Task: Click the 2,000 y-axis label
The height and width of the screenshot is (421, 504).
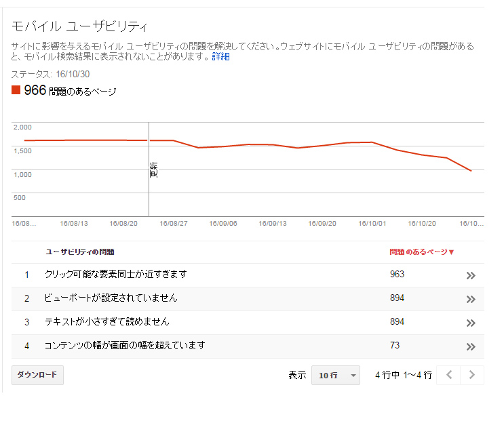Action: (x=22, y=127)
